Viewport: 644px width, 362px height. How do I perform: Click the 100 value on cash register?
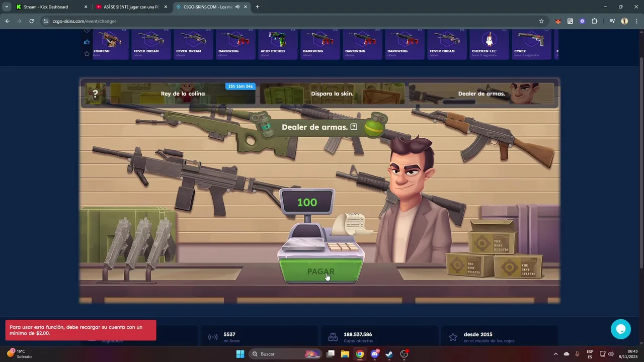(x=307, y=203)
